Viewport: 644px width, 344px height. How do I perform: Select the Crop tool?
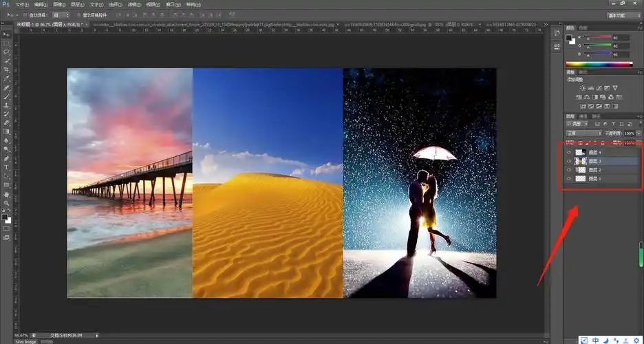(7, 69)
